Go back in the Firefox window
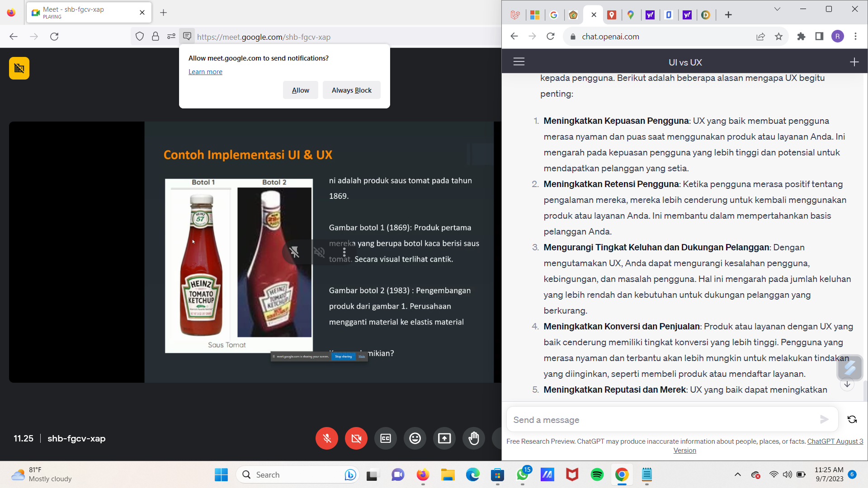 14,37
